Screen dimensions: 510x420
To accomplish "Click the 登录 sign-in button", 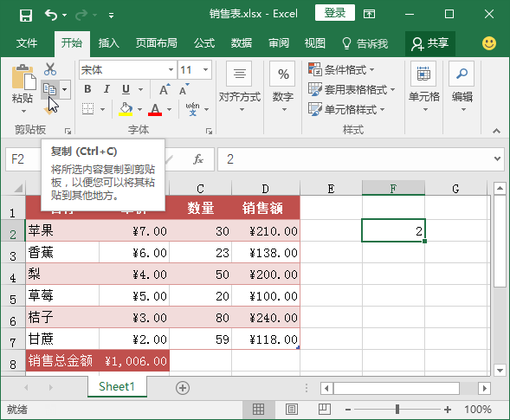I will click(335, 13).
